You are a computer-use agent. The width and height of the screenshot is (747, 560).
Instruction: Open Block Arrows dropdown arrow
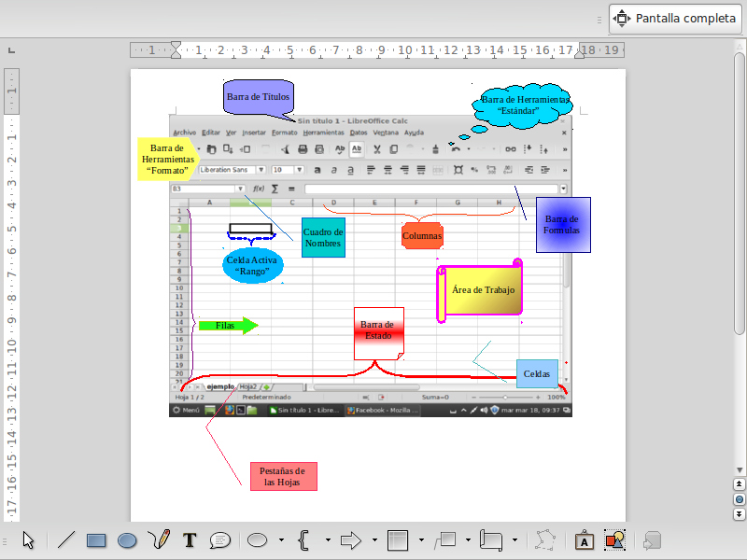374,540
